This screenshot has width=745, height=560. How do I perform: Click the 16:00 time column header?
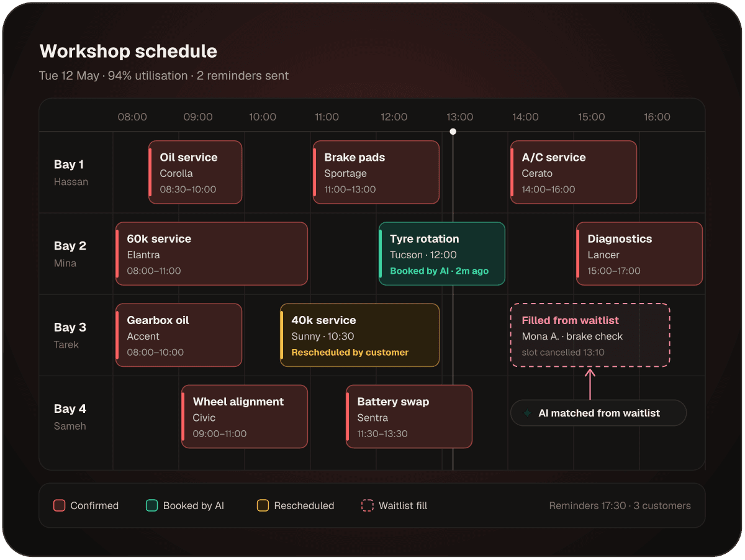pos(657,117)
